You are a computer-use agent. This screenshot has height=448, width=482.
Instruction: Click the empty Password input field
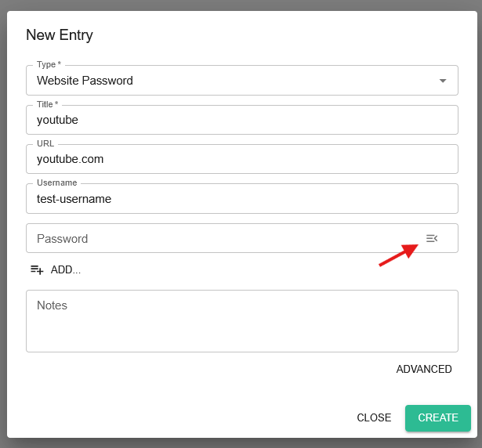tap(224, 238)
